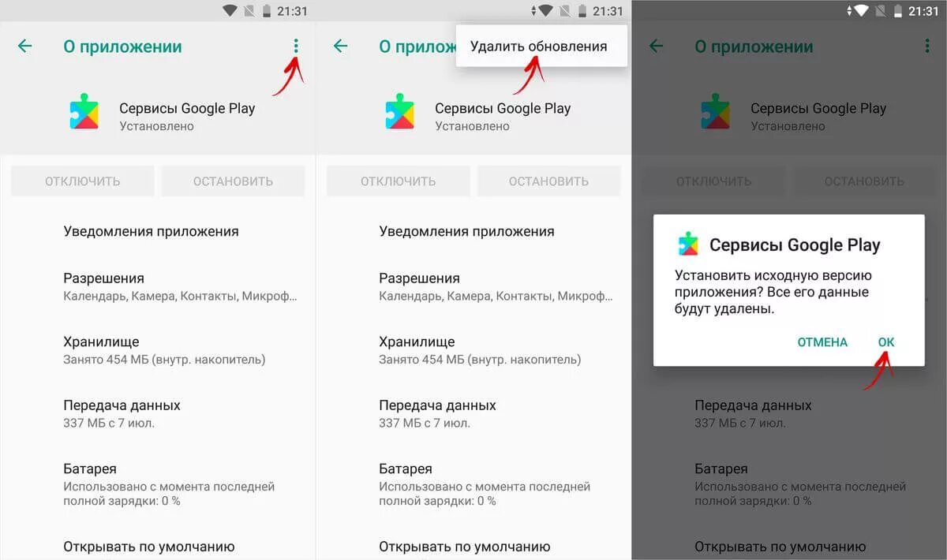This screenshot has height=560, width=947.
Task: Open 'Уведомления приложения' in the first screen
Action: tap(158, 231)
